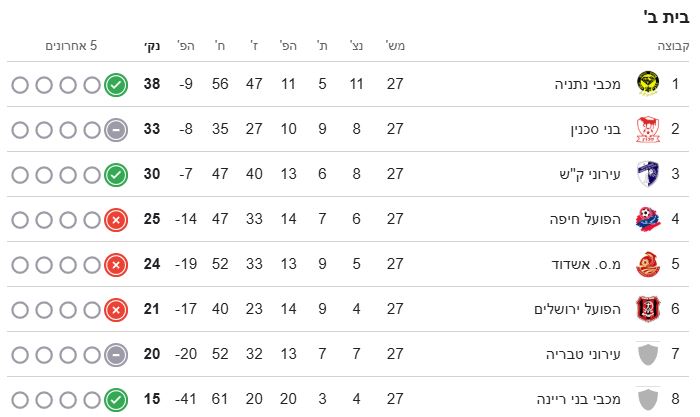Click the קבוצה column header
This screenshot has height=417, width=700.
671,46
